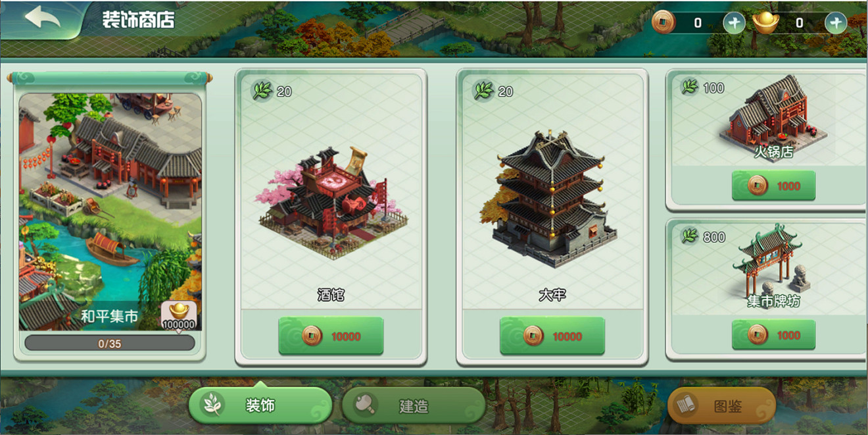This screenshot has height=435, width=868.
Task: Tap the leaf icon on 酒馆 card
Action: coord(263,91)
